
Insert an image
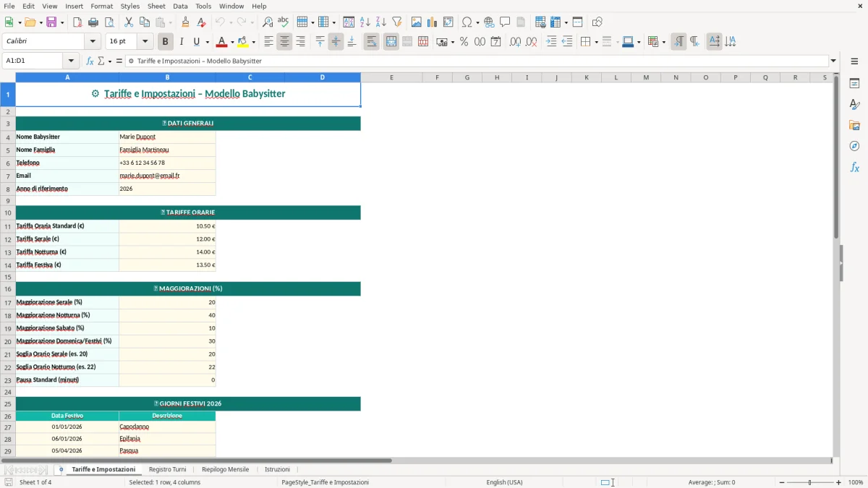(x=417, y=22)
